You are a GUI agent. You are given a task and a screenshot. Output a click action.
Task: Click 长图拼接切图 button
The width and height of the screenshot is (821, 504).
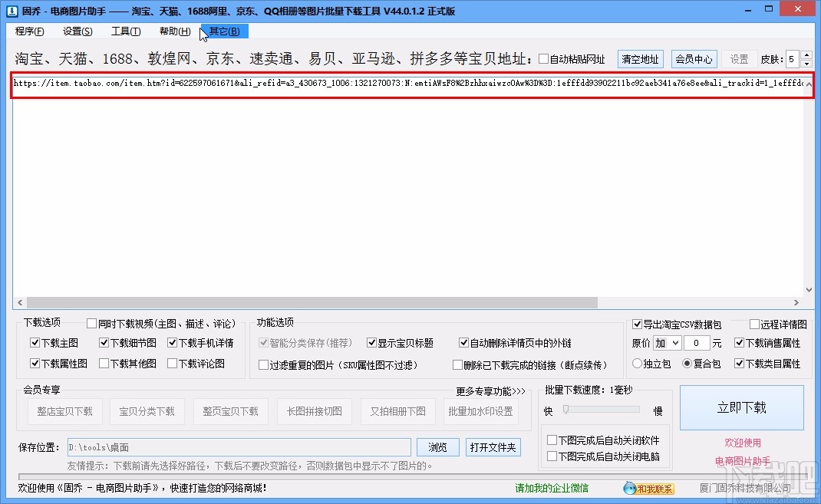click(x=314, y=411)
